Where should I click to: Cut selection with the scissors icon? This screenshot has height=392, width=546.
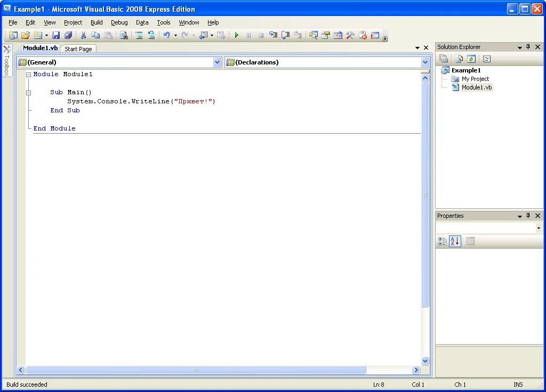pos(83,35)
